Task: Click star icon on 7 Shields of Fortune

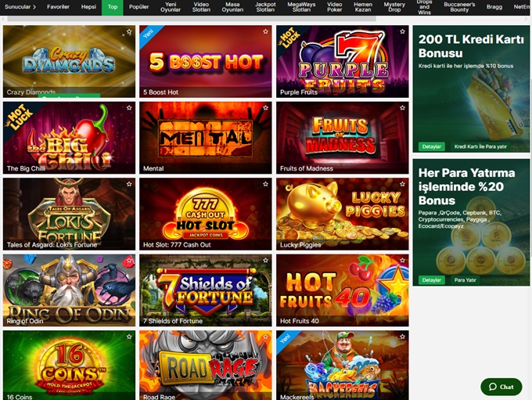Action: [x=266, y=261]
